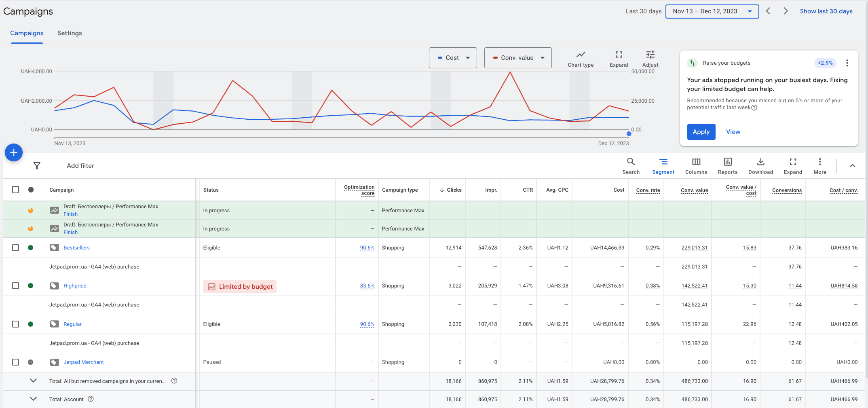Viewport: 868px width, 408px height.
Task: Tick the Highprice campaign checkbox
Action: pyautogui.click(x=15, y=285)
